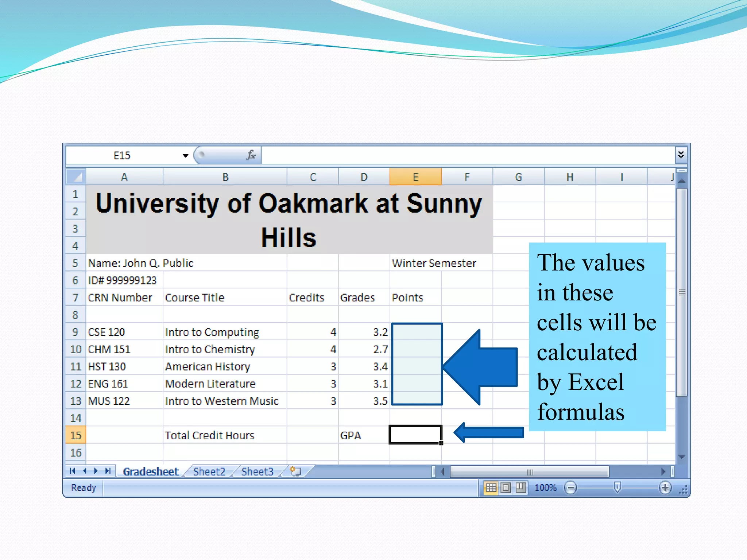The height and width of the screenshot is (560, 747).
Task: Select cell 'CSE 120'
Action: tap(124, 332)
